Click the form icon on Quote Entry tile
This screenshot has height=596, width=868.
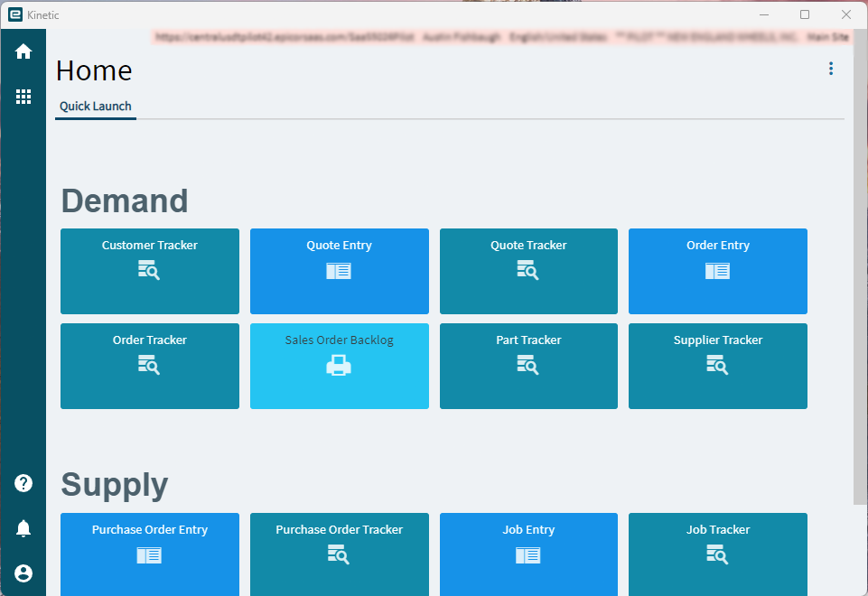(x=339, y=271)
